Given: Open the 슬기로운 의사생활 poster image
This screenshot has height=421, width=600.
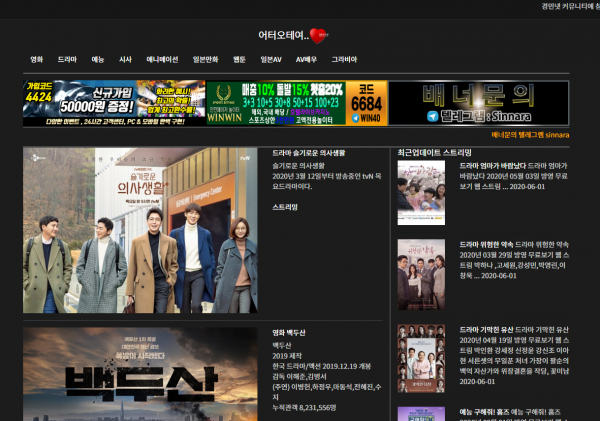Looking at the screenshot, I should click(140, 230).
